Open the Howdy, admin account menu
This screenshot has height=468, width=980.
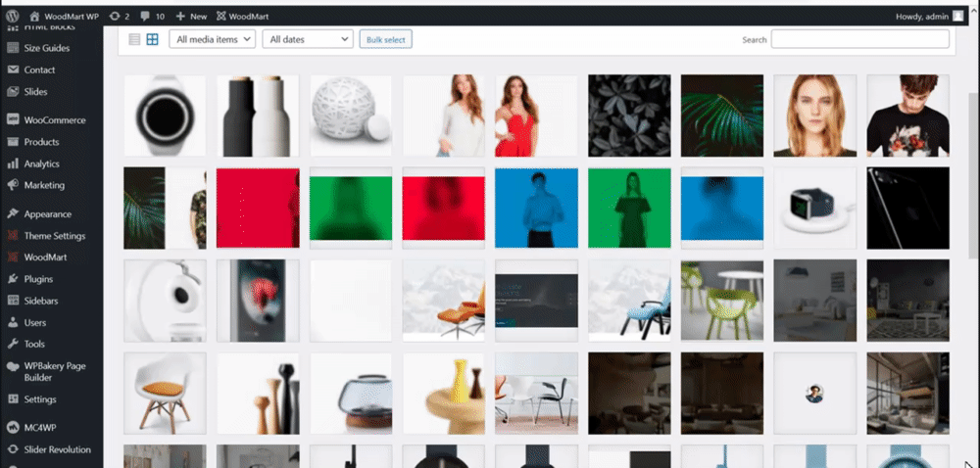tap(929, 17)
